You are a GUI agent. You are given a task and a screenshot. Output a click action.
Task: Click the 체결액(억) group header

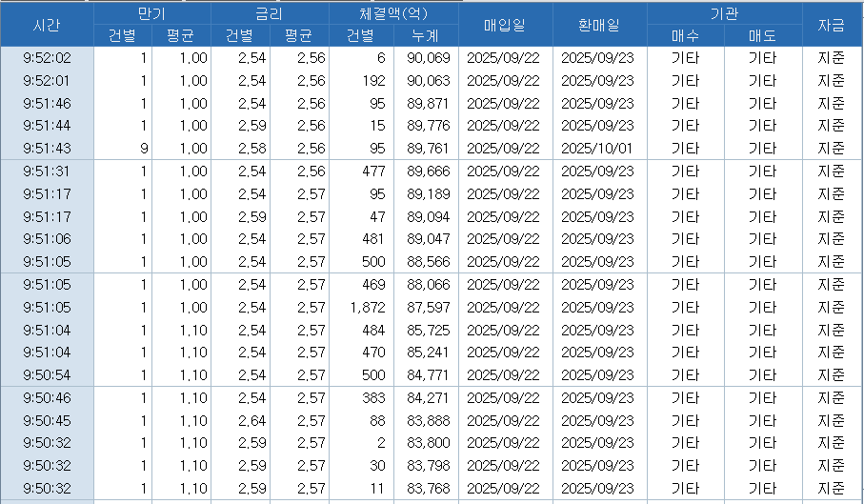tap(393, 14)
